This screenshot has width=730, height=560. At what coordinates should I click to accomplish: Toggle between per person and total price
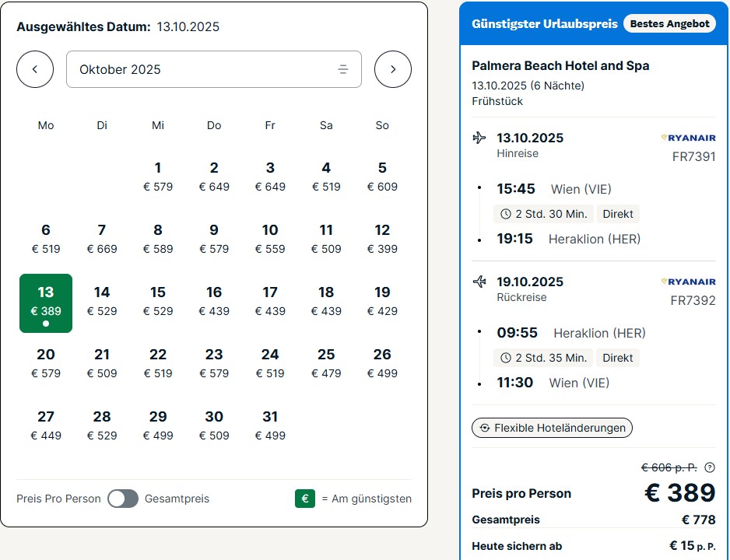point(123,499)
